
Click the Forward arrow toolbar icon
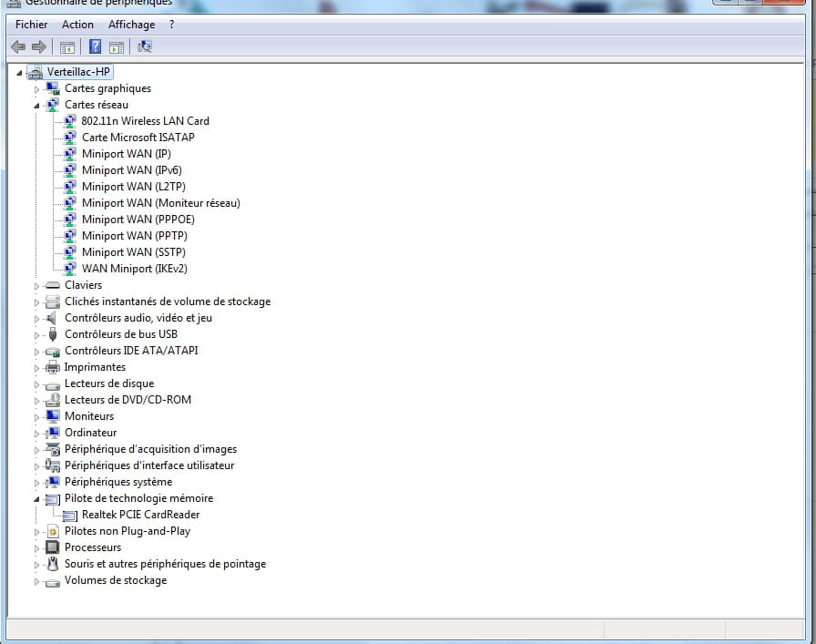(39, 47)
